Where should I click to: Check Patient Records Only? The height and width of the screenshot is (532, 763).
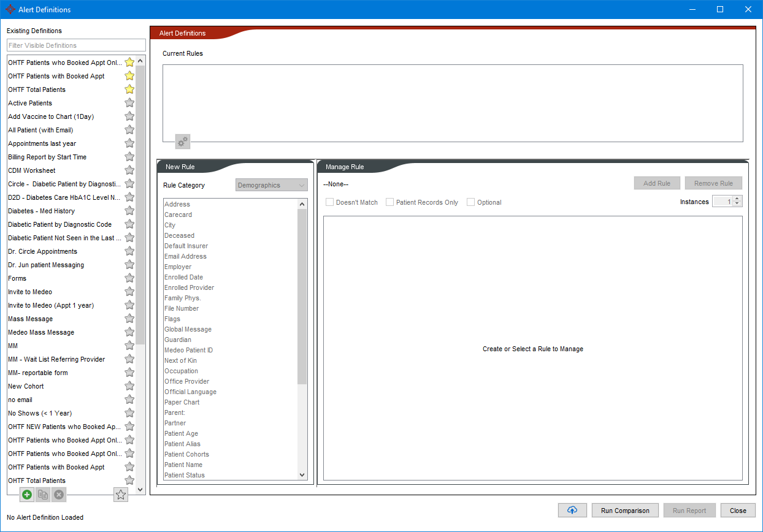[x=389, y=202]
